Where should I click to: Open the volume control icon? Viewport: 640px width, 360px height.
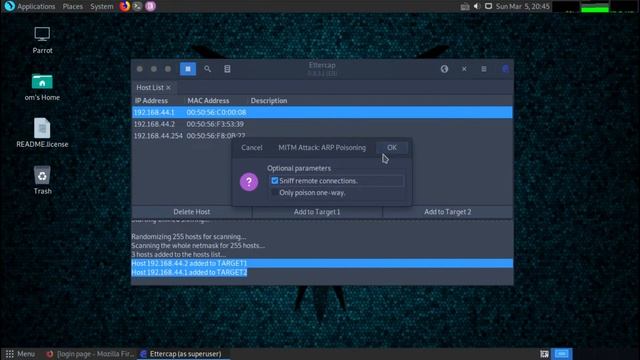(x=477, y=6)
